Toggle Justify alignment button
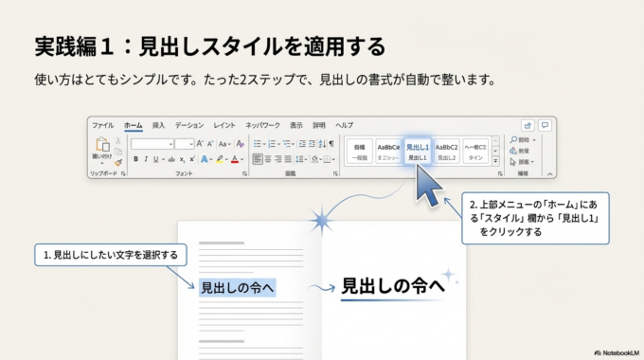 (288, 159)
